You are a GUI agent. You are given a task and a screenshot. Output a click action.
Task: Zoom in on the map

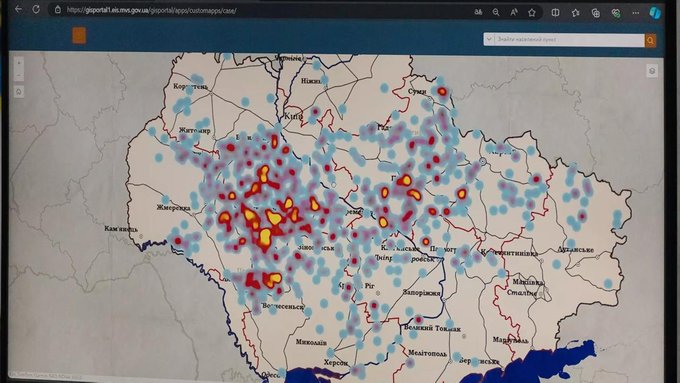point(19,63)
